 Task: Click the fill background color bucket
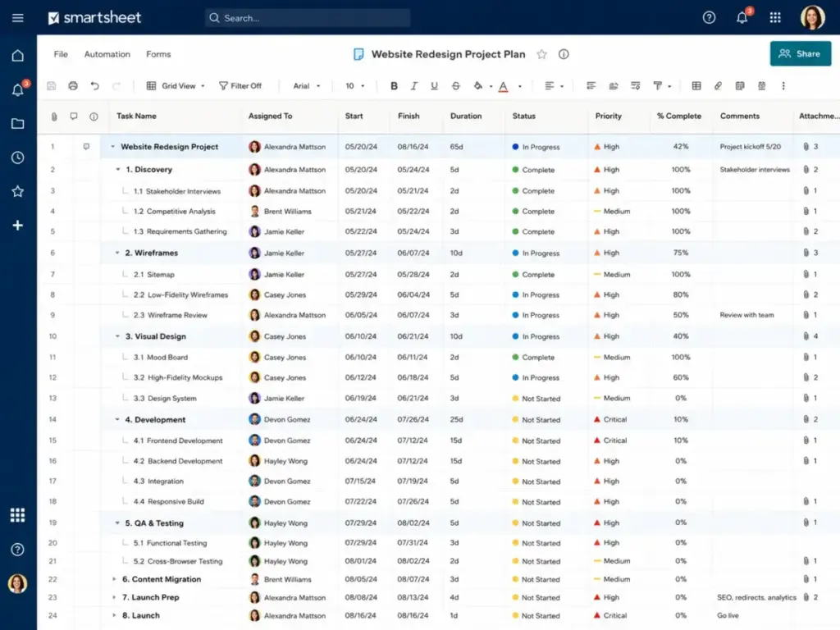(477, 85)
